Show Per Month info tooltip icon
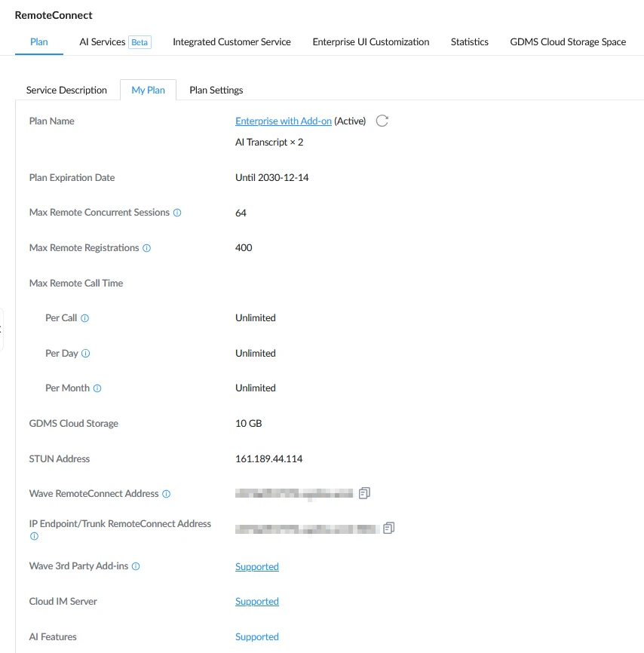This screenshot has width=644, height=653. point(97,388)
